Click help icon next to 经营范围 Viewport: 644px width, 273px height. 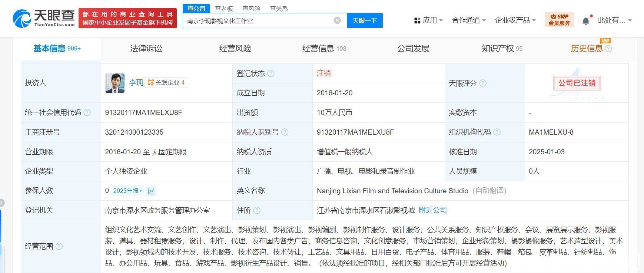click(59, 246)
